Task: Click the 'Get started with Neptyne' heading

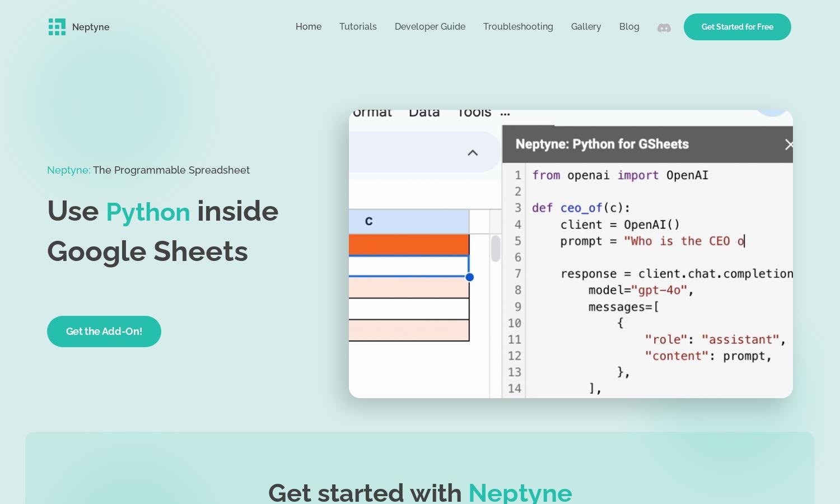Action: 420,493
